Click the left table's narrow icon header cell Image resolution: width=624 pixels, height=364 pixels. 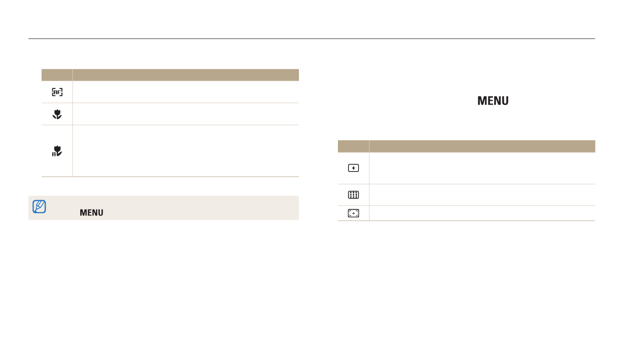click(57, 75)
